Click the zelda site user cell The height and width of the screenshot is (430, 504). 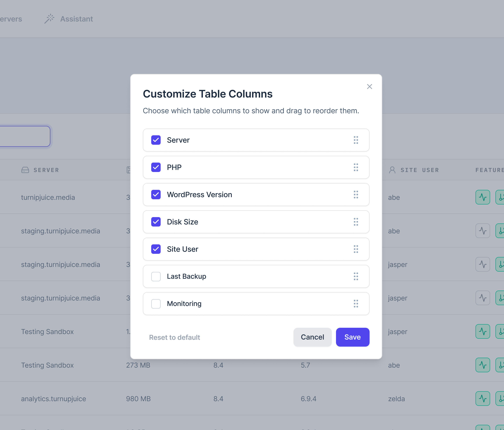point(396,399)
